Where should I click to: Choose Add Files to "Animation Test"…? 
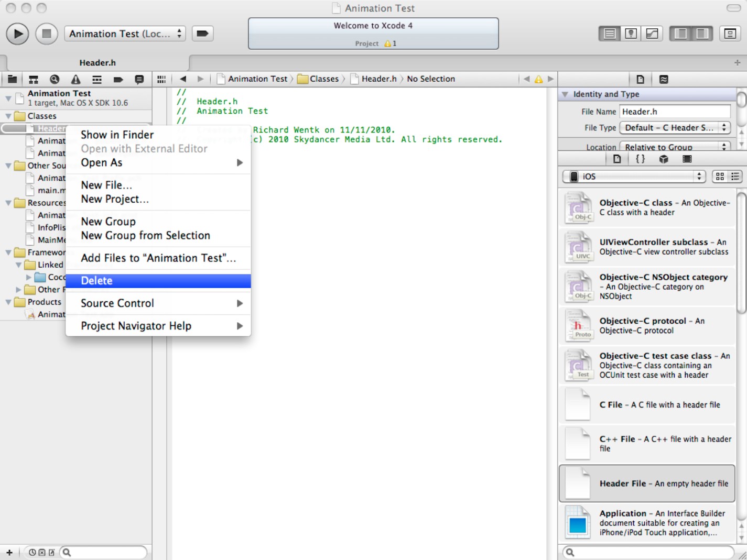pyautogui.click(x=158, y=258)
